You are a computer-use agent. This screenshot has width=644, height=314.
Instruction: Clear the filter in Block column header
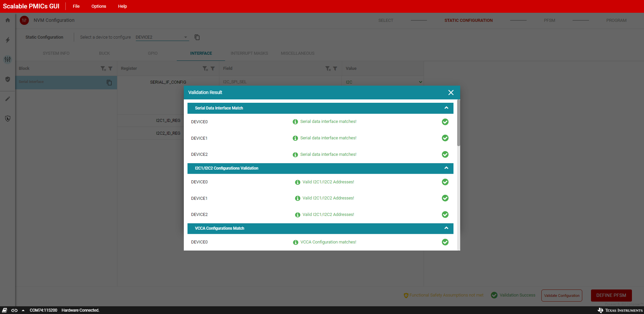103,69
